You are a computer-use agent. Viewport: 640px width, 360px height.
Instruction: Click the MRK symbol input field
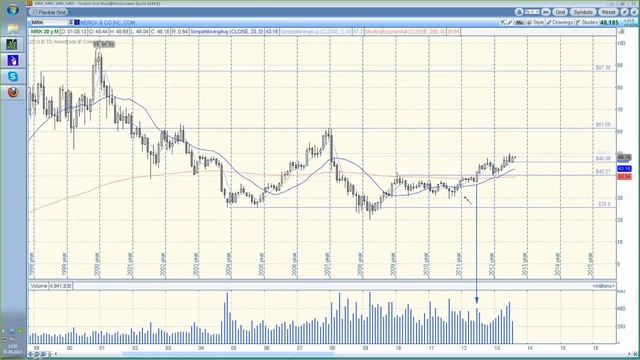(49, 22)
